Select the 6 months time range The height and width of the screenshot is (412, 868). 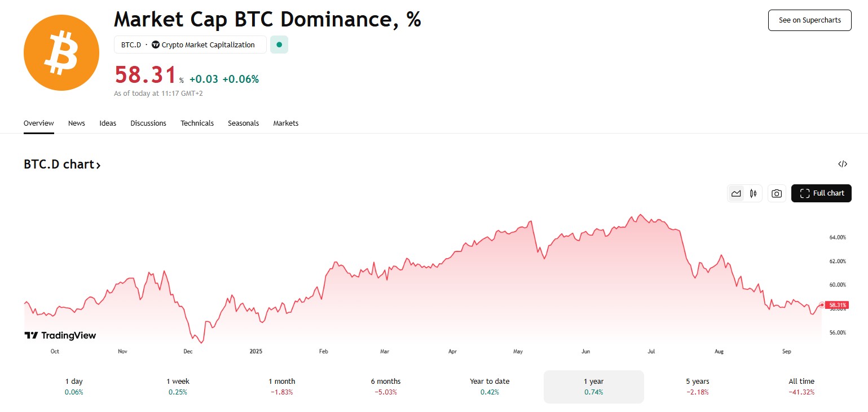(386, 387)
